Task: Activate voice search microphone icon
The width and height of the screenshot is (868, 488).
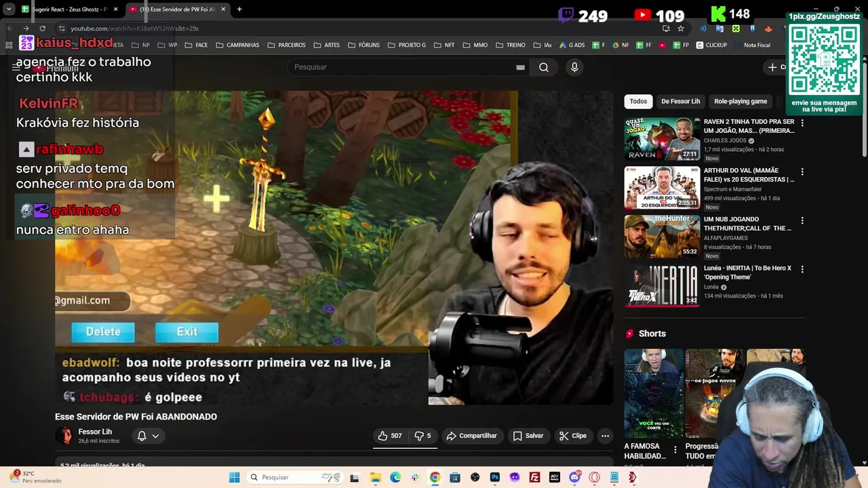Action: click(x=574, y=67)
